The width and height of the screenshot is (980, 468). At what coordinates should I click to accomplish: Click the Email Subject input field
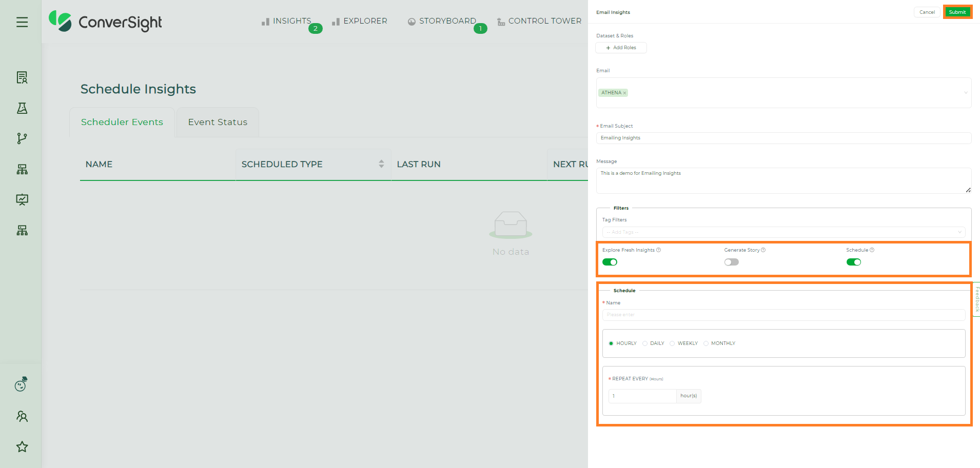click(783, 138)
